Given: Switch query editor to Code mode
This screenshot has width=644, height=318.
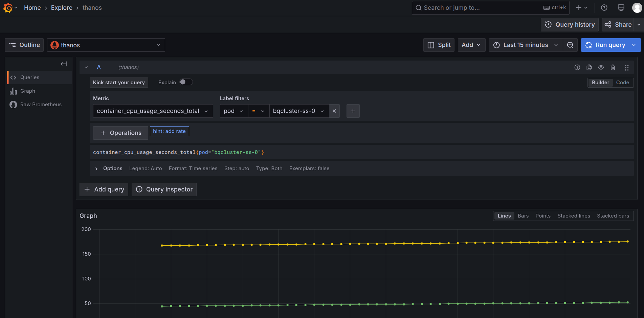Looking at the screenshot, I should click(622, 83).
